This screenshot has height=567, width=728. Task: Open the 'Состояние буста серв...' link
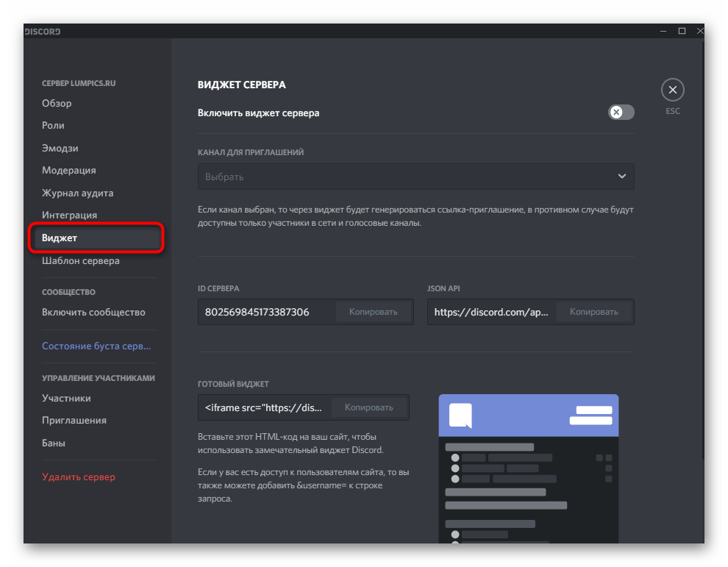[x=96, y=346]
